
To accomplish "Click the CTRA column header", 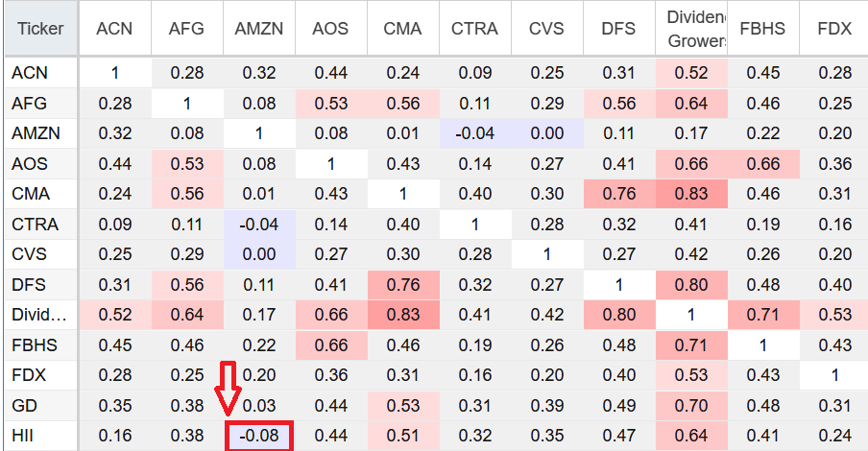I will (474, 29).
